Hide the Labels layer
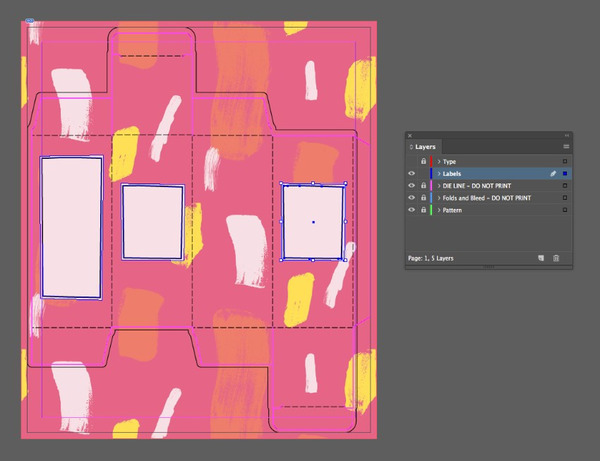600x461 pixels. pos(412,173)
